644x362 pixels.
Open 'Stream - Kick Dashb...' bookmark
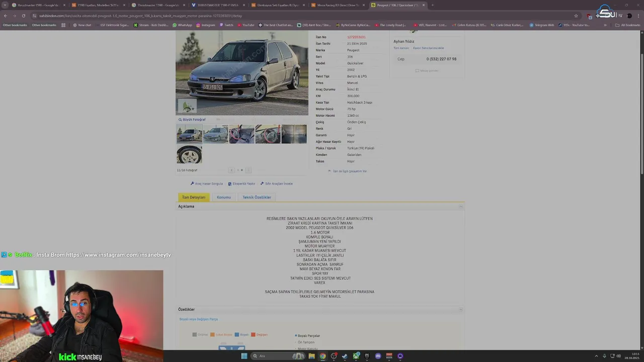151,25
